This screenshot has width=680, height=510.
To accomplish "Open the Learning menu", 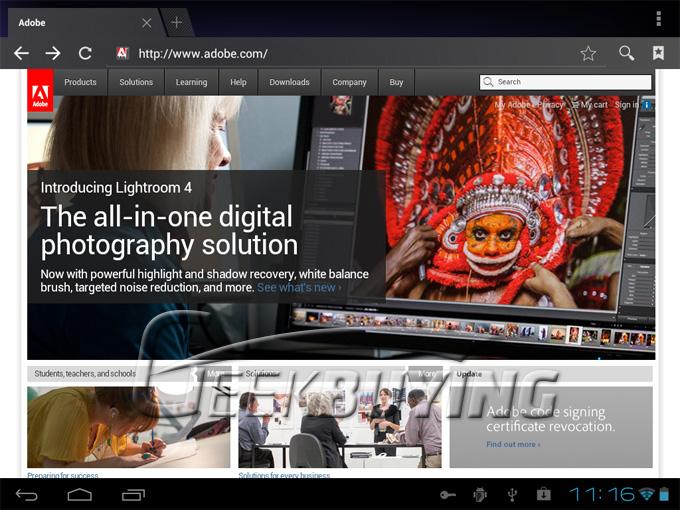I will coord(191,82).
